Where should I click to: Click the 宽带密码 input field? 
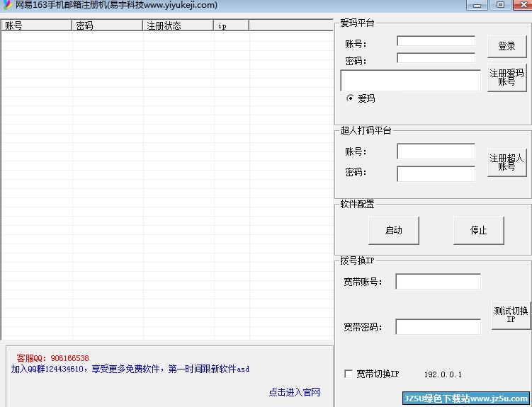click(438, 327)
